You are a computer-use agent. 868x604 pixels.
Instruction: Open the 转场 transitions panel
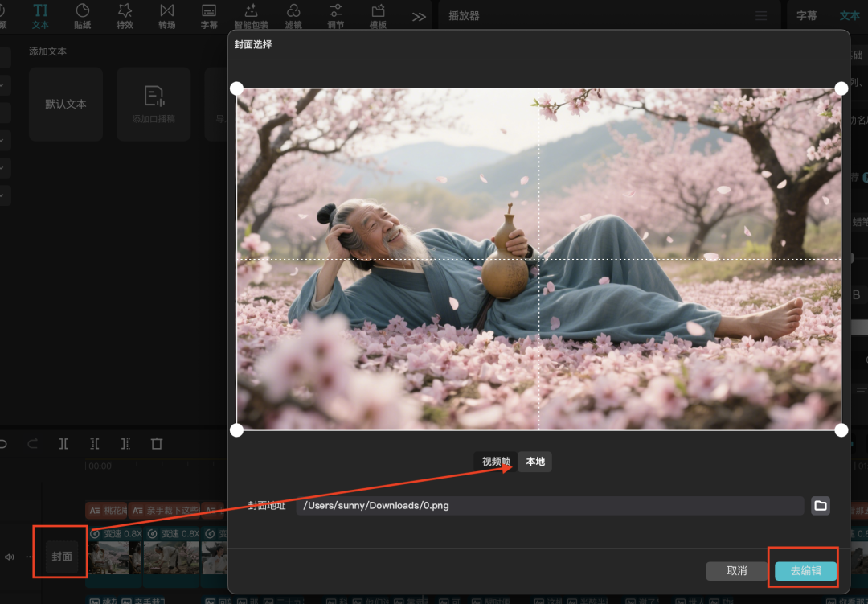click(x=166, y=16)
